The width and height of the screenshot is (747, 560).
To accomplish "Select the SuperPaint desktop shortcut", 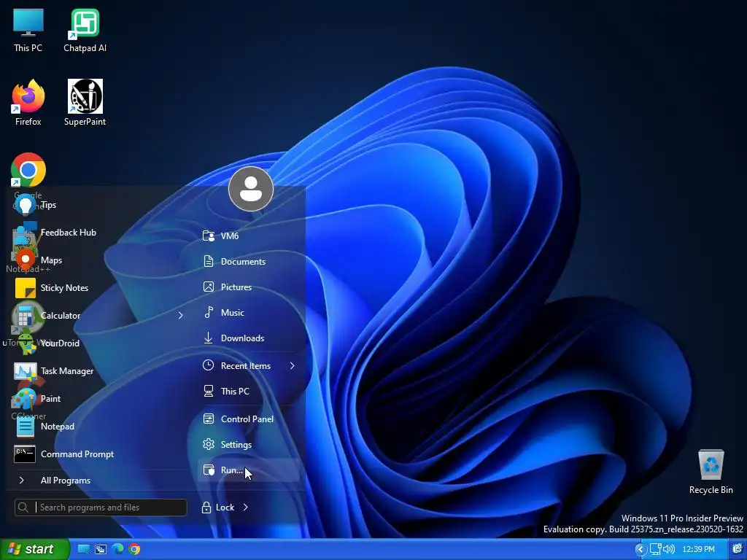I will 85,102.
